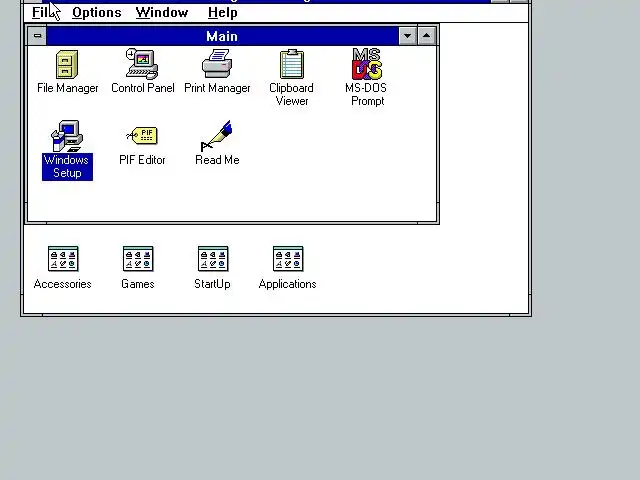Click the Read Me icon

click(217, 136)
